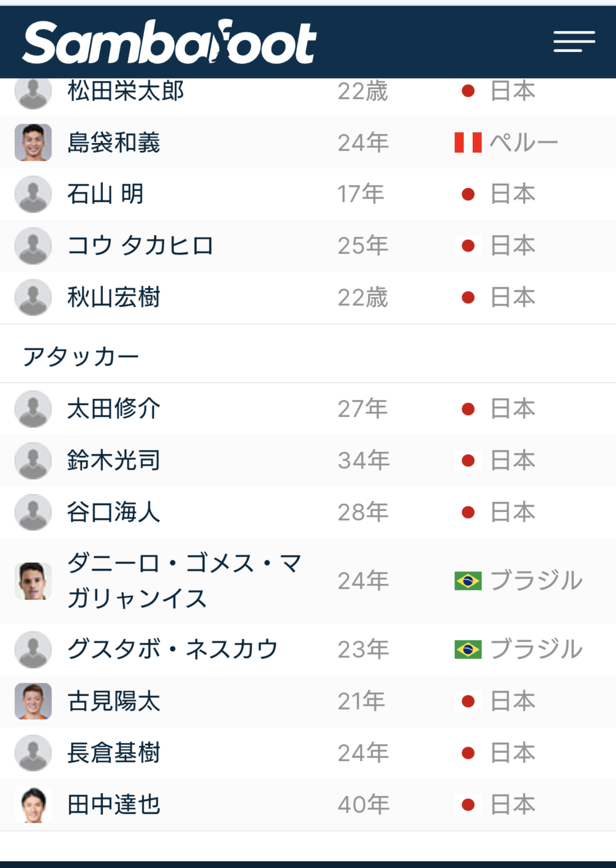This screenshot has width=616, height=868.
Task: Open player profile 秋山宏樹
Action: 114,297
